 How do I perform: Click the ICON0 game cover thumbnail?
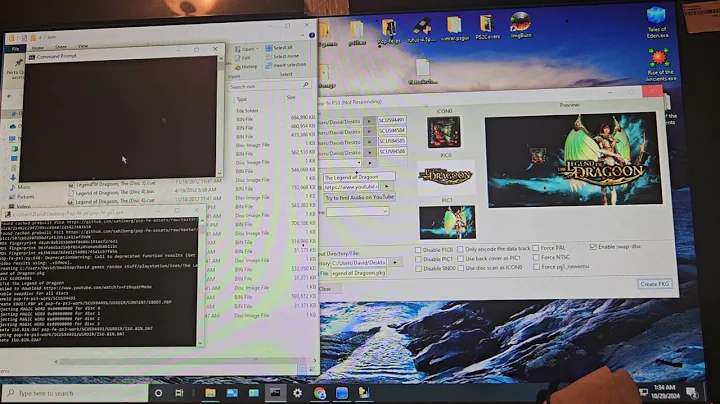tap(444, 132)
